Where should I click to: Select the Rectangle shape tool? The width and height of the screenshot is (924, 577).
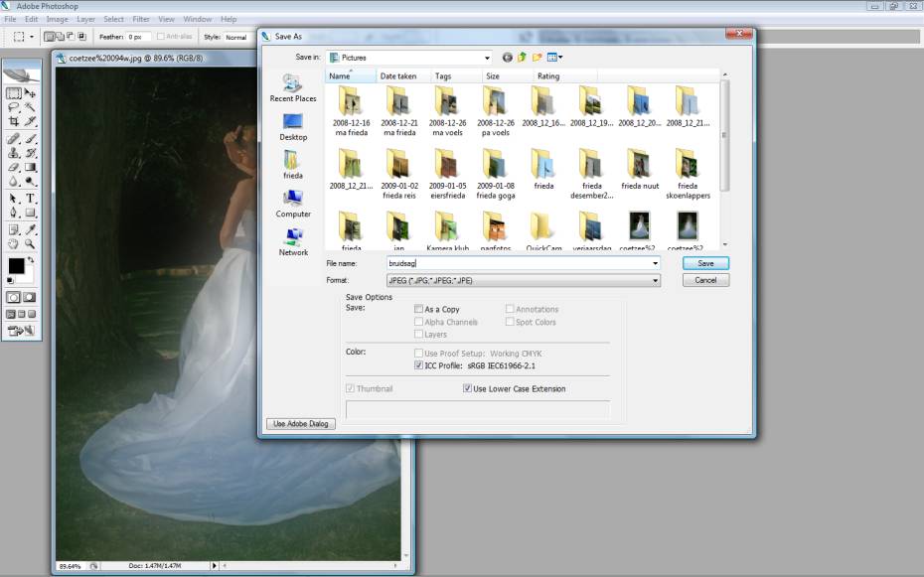(30, 213)
